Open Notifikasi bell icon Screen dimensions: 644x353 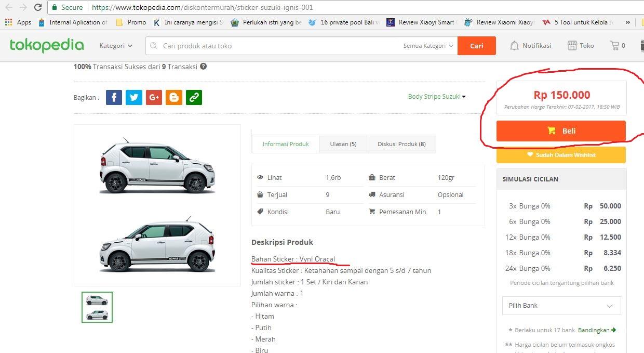coord(514,46)
